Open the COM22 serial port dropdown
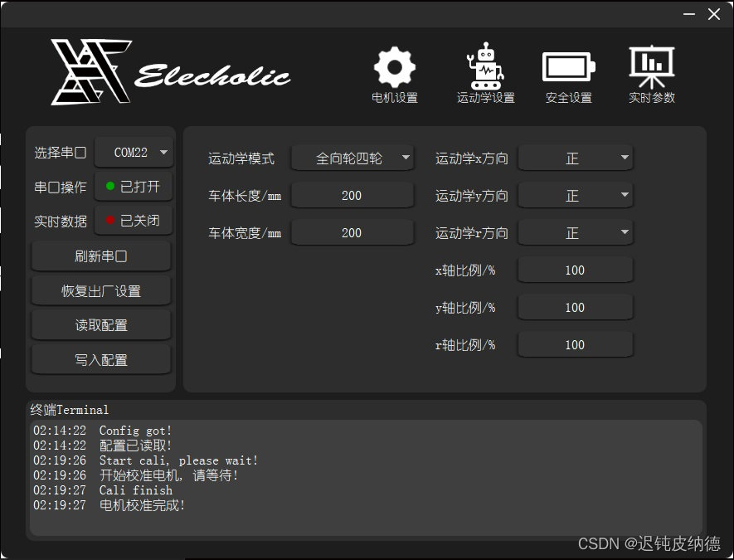This screenshot has height=560, width=734. 134,153
